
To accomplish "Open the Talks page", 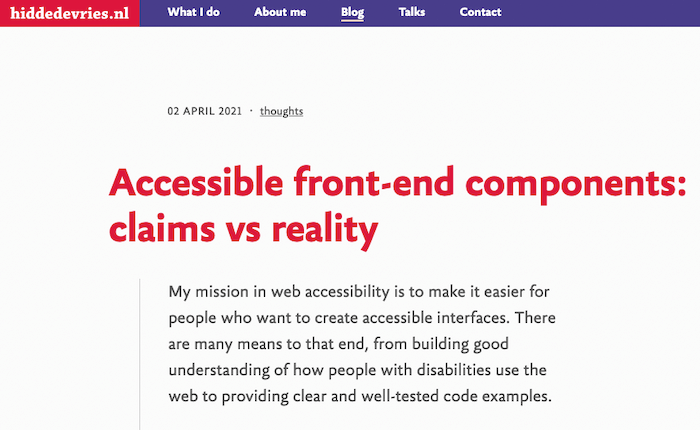I will (411, 13).
